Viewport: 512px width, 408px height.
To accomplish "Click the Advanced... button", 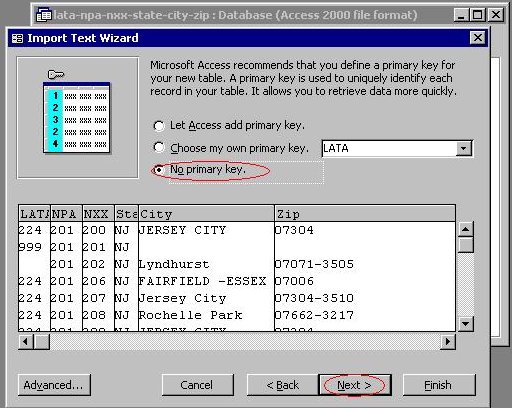I will [x=54, y=385].
